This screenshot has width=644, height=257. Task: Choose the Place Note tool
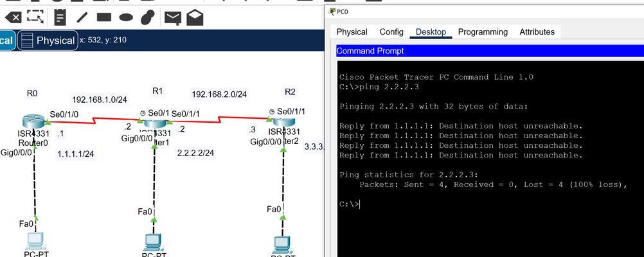(x=60, y=17)
